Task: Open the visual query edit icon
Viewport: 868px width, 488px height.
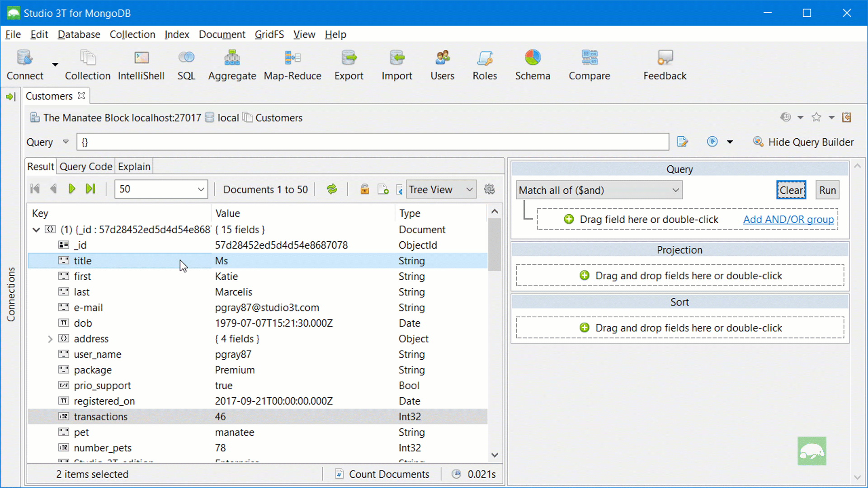Action: (683, 142)
